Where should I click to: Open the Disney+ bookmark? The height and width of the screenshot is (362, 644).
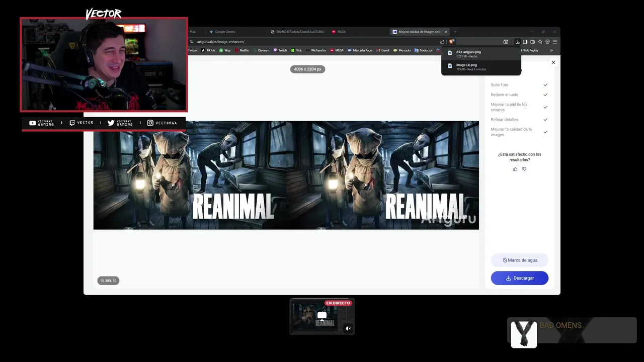[261, 50]
